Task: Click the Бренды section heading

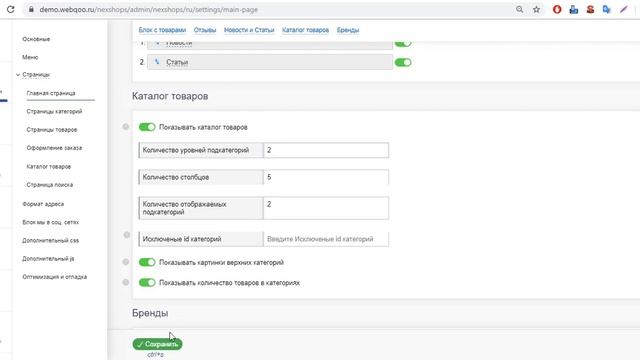Action: point(150,313)
